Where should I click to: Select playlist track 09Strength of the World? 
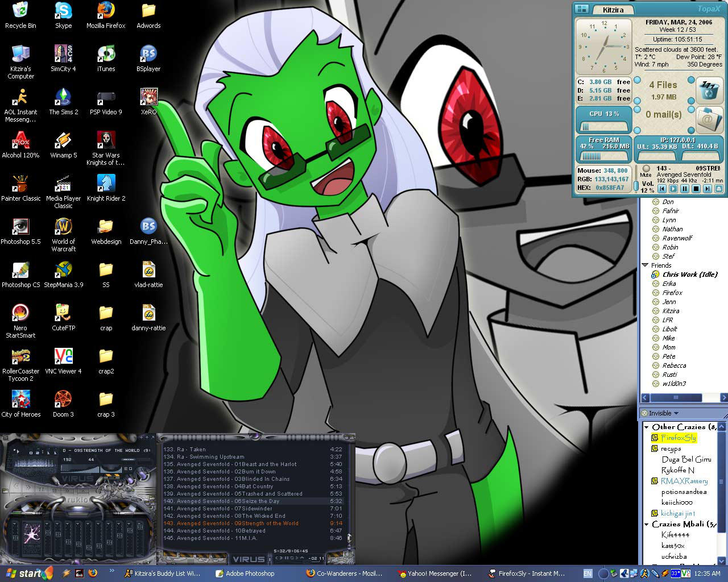[x=253, y=523]
